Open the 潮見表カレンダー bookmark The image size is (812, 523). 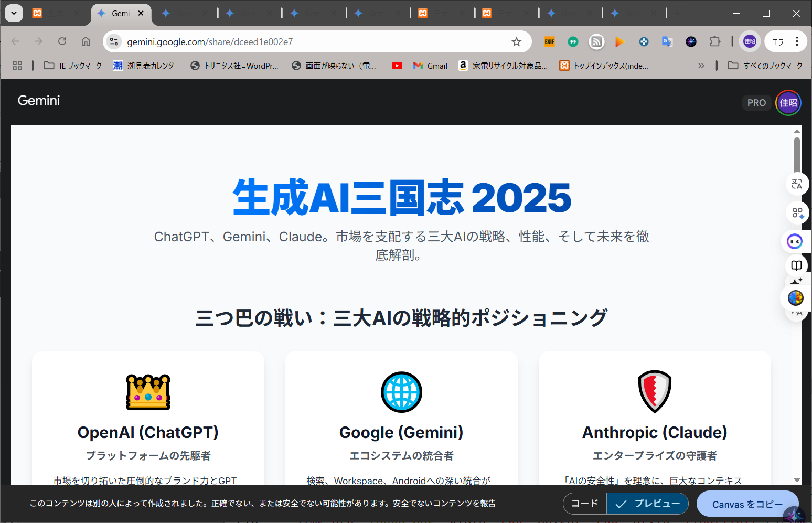tap(146, 66)
